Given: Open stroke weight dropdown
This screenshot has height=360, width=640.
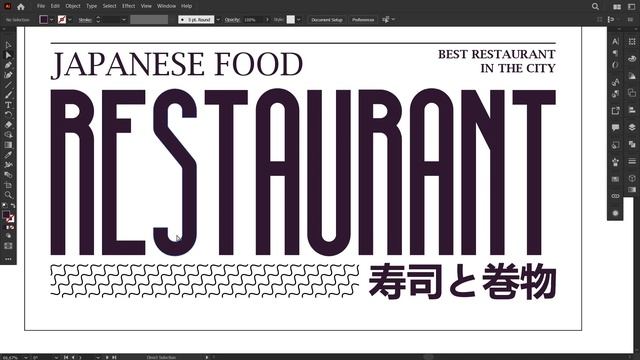Looking at the screenshot, I should coord(124,20).
